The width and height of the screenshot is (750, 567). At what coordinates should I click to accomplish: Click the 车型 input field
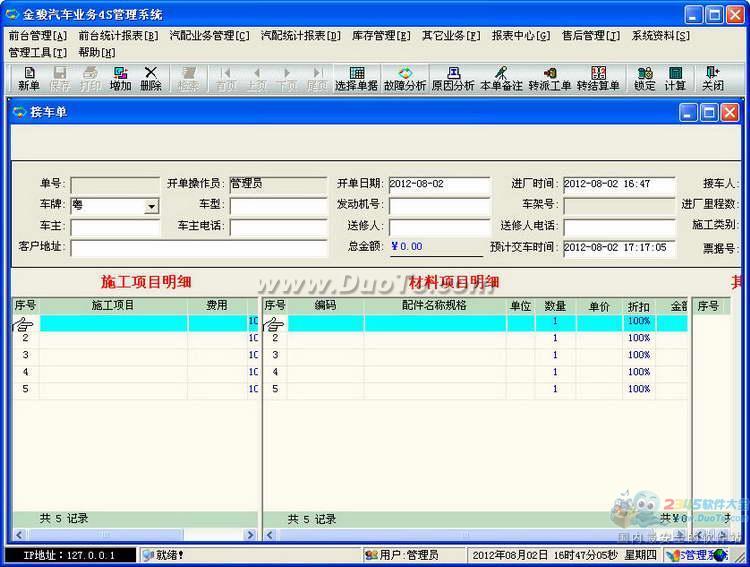pyautogui.click(x=278, y=206)
